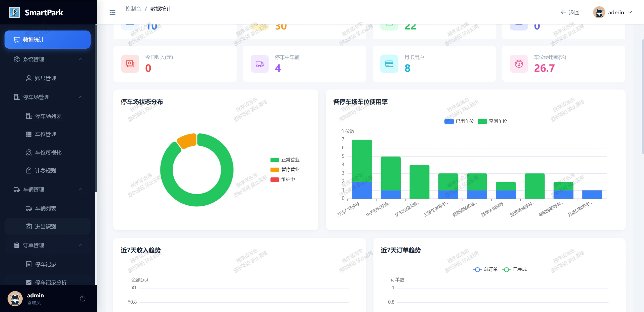
Task: Collapse the 订单管理 menu chevron
Action: [x=81, y=245]
